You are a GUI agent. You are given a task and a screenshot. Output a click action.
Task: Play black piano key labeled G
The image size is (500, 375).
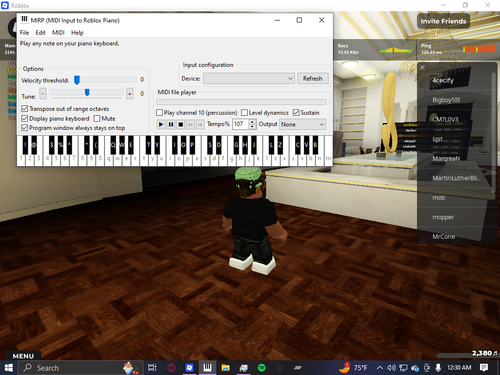236,145
